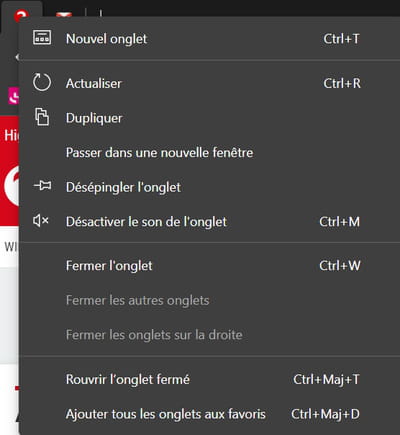Mute the tab via Désactiver le son de l'onglet

[146, 222]
